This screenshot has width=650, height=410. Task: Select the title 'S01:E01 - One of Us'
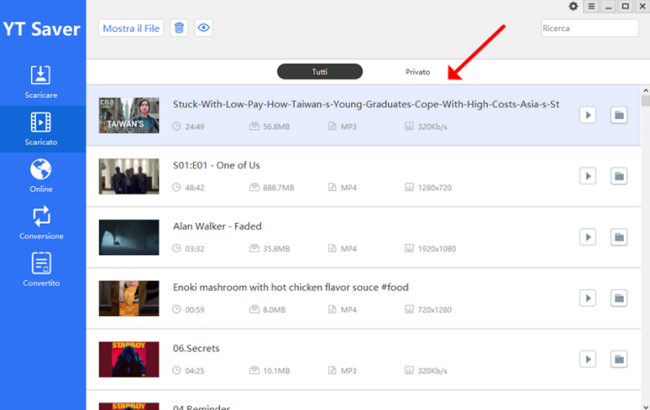tap(216, 165)
